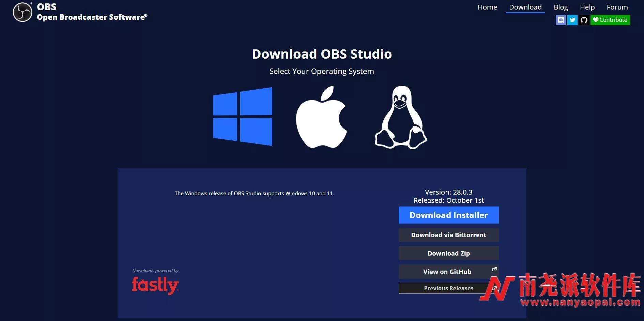Open the Forum menu item
Viewport: 644px width, 321px height.
(x=617, y=7)
